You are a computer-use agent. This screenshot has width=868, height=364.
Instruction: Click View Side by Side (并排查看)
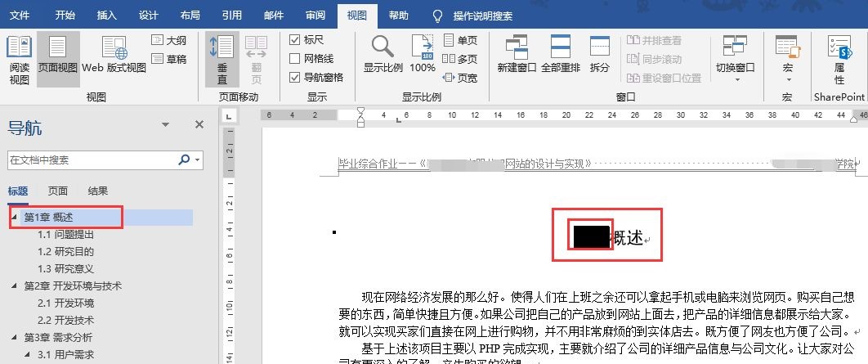coord(655,40)
